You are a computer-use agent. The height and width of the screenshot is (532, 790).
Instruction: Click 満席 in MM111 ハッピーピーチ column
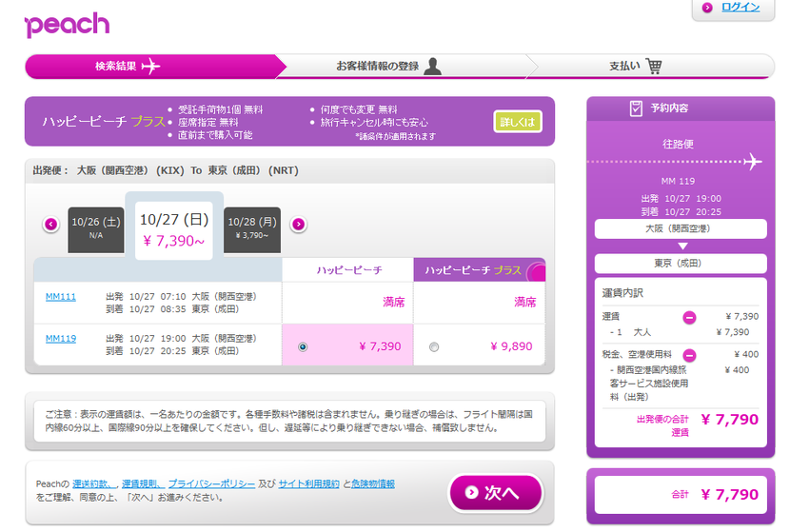point(393,303)
